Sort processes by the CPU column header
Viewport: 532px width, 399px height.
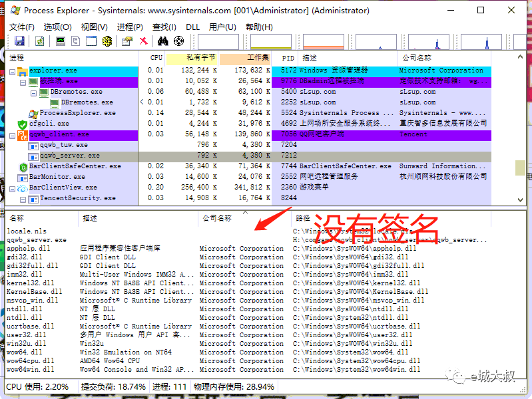[x=156, y=58]
